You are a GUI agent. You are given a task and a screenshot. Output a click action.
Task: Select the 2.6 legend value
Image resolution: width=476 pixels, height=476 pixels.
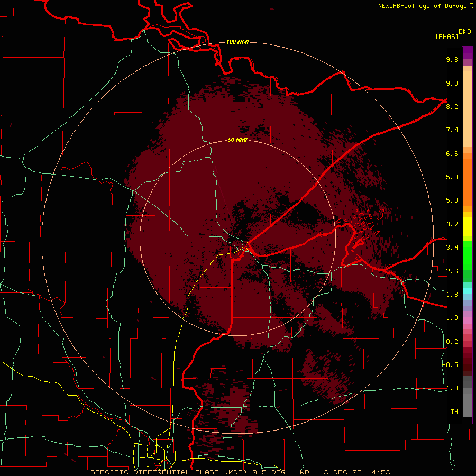(x=452, y=271)
